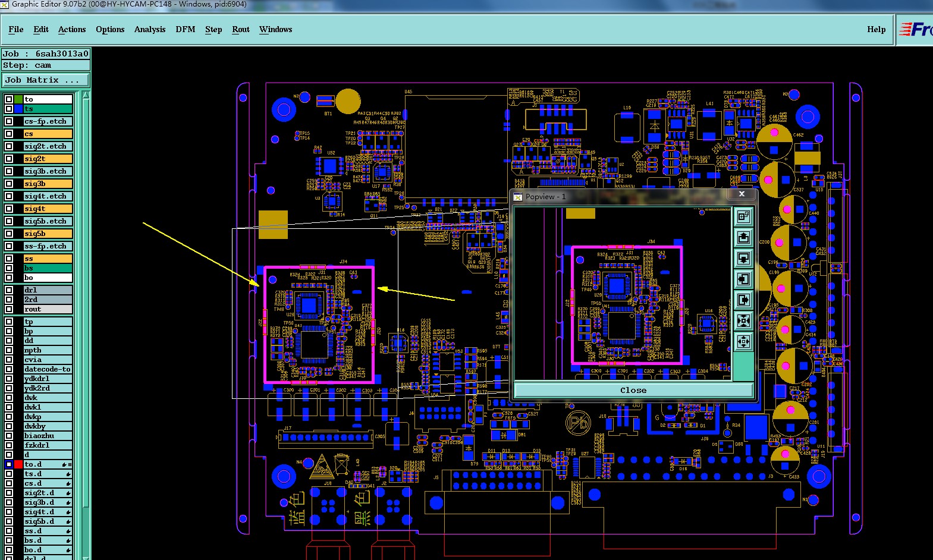Toggle the display checkbox for layer cs
This screenshot has width=933, height=560.
tap(9, 134)
